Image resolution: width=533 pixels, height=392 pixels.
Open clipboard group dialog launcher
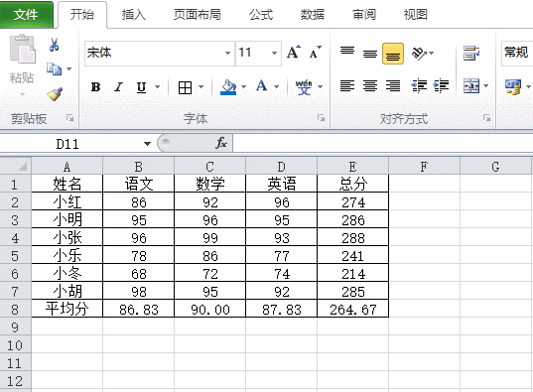click(x=70, y=118)
